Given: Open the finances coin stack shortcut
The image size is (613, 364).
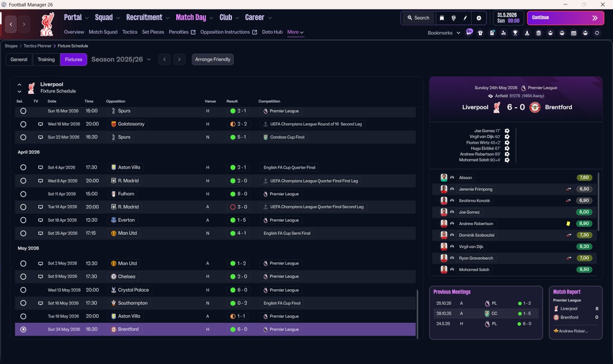Looking at the screenshot, I should point(539,33).
